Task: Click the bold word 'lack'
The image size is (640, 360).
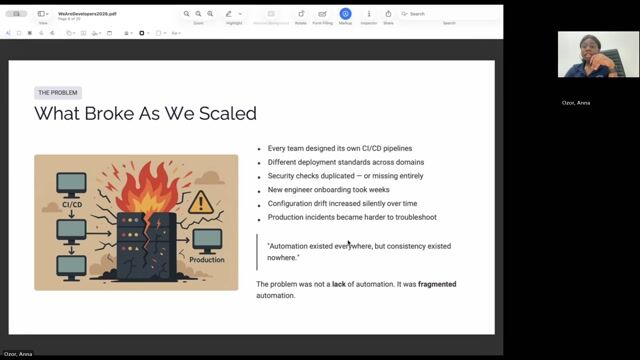Action: (x=339, y=284)
